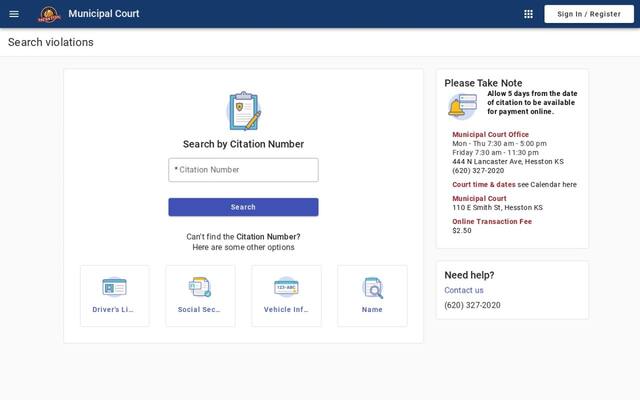Select the Vehicle Info search option

pos(287,296)
